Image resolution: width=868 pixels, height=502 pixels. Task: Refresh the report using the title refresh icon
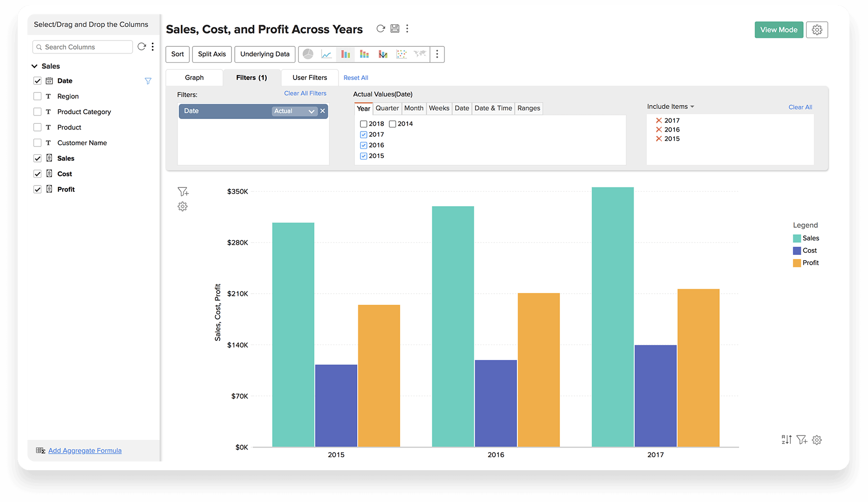[x=380, y=28]
